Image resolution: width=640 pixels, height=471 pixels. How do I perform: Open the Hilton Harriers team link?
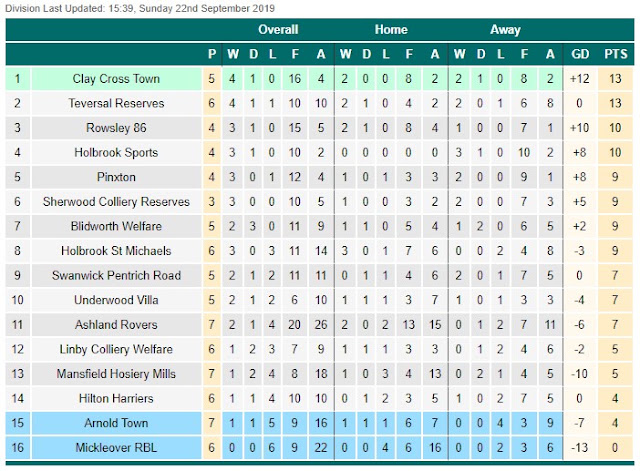[x=116, y=398]
